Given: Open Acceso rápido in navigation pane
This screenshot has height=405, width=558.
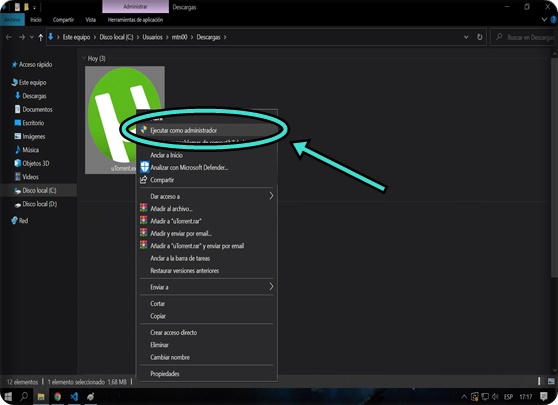Looking at the screenshot, I should click(x=35, y=64).
